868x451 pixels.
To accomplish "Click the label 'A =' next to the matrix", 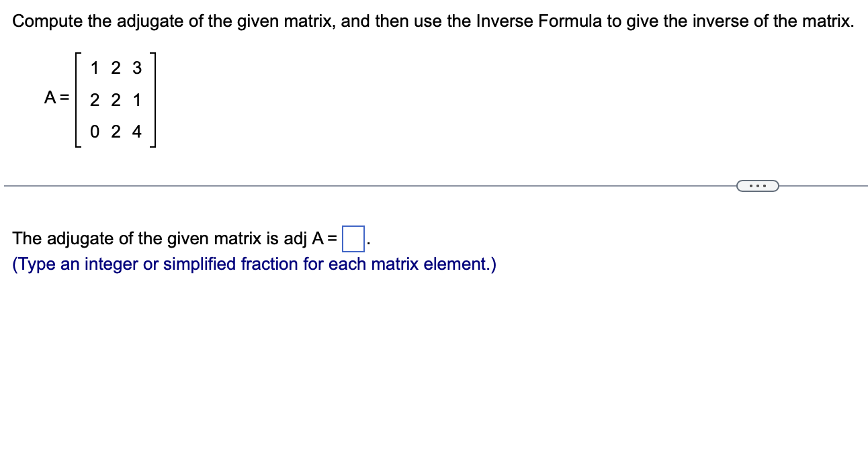I will [x=56, y=98].
